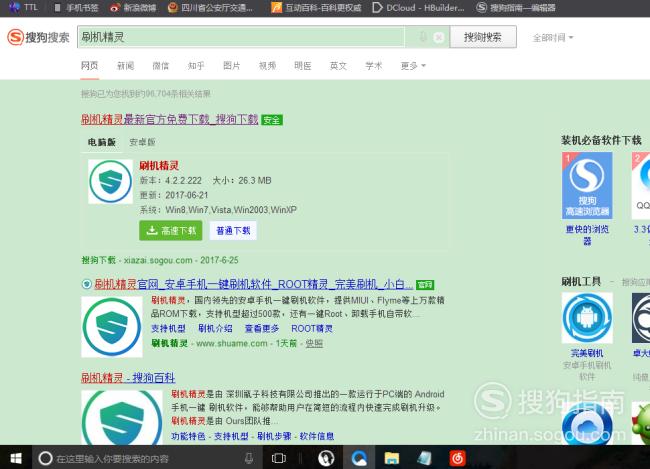The image size is (650, 469).
Task: Clear the search box with the X icon
Action: (439, 38)
